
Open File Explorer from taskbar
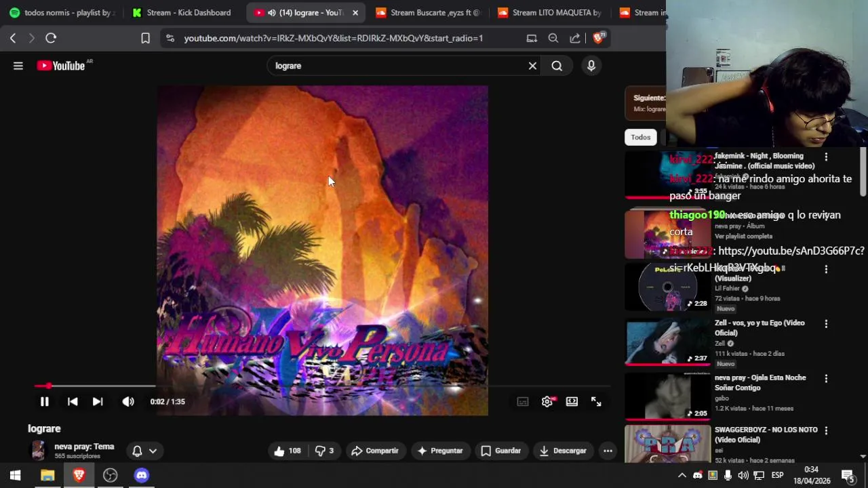coord(47,475)
